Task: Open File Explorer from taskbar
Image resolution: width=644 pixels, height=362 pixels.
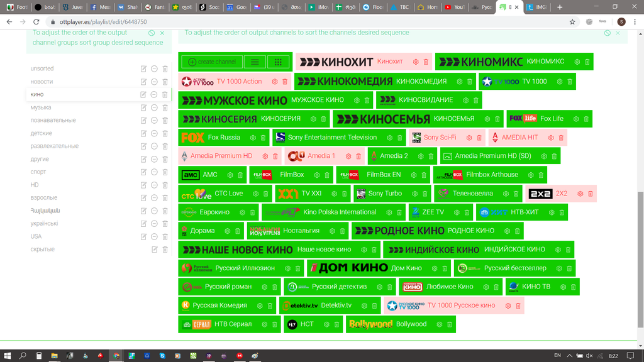Action: [54, 356]
